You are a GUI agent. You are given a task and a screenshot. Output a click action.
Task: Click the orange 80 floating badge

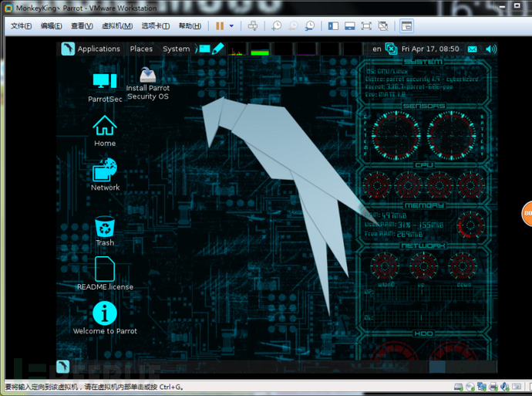(x=527, y=213)
